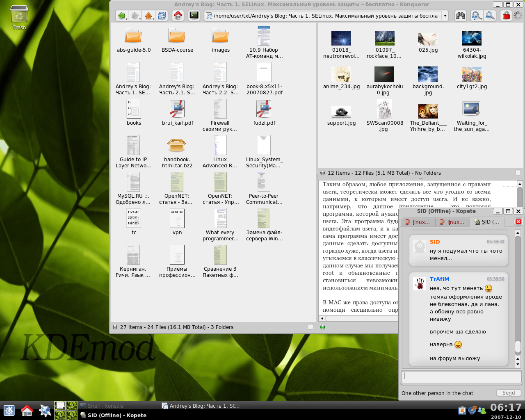Click the Konqueror location URL field
This screenshot has width=525, height=420.
[327, 16]
